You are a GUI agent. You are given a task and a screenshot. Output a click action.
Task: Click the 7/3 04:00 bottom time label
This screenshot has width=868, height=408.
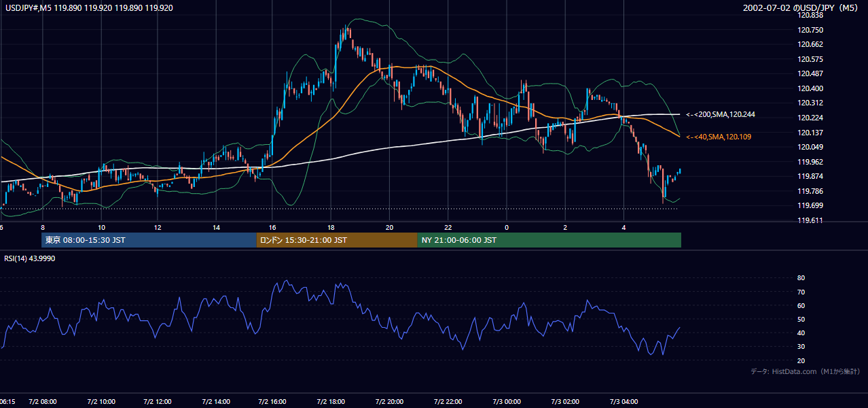[623, 402]
